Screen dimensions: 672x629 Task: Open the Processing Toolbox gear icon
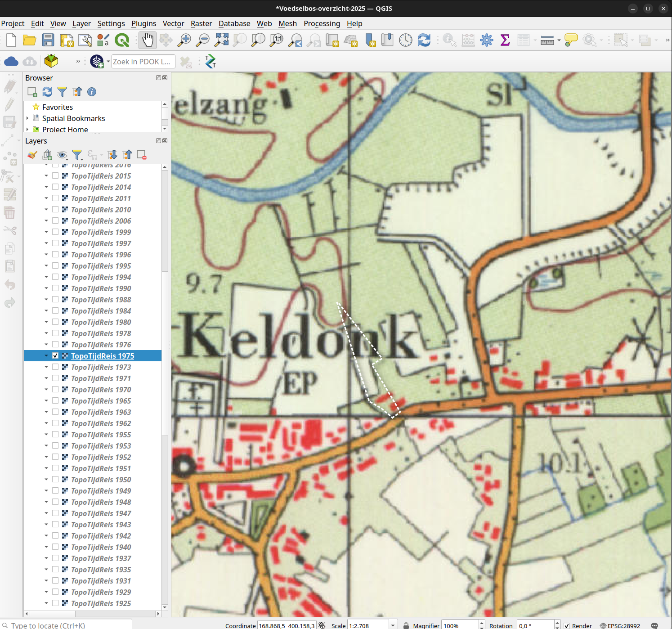click(487, 40)
